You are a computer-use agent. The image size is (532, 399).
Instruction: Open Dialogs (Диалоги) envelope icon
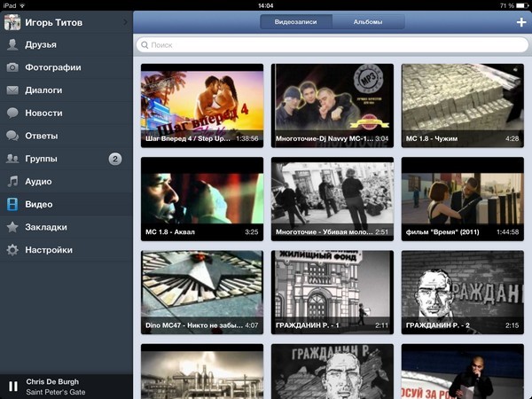12,90
